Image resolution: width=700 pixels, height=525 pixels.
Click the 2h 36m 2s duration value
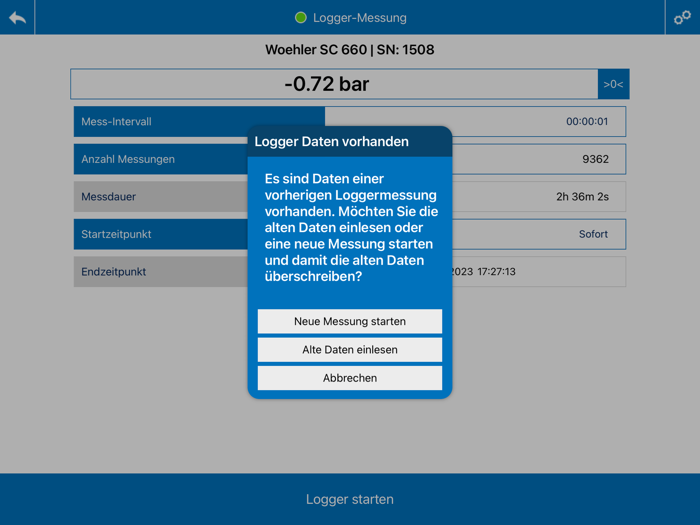[x=582, y=196]
